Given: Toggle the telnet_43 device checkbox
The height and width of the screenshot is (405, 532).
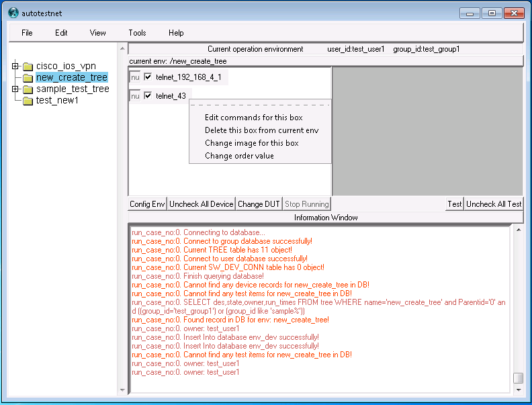Looking at the screenshot, I should (148, 96).
